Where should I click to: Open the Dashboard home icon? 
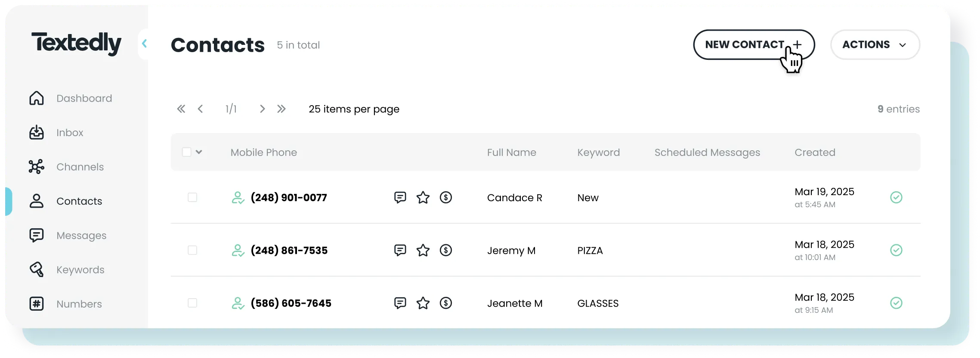[37, 98]
